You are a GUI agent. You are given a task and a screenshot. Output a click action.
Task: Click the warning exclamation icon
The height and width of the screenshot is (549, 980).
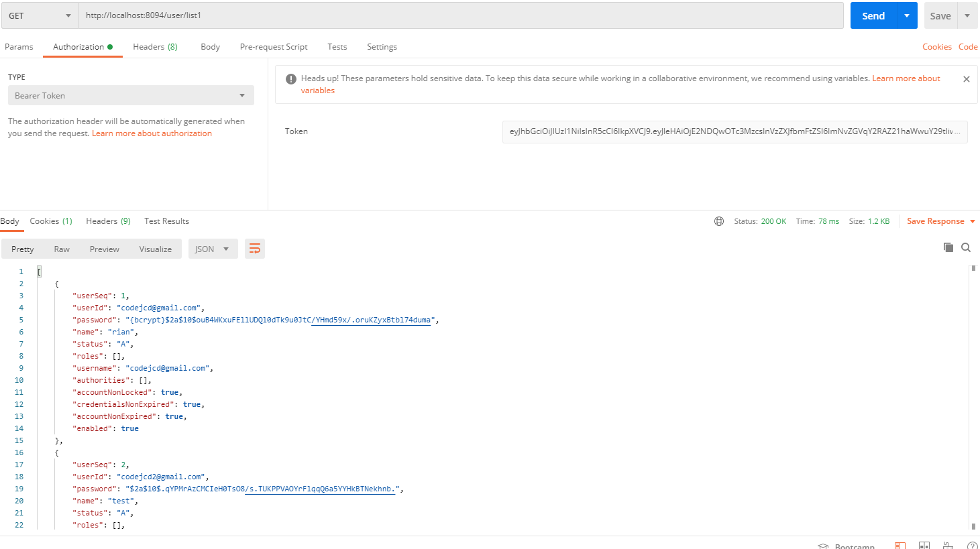(x=290, y=79)
